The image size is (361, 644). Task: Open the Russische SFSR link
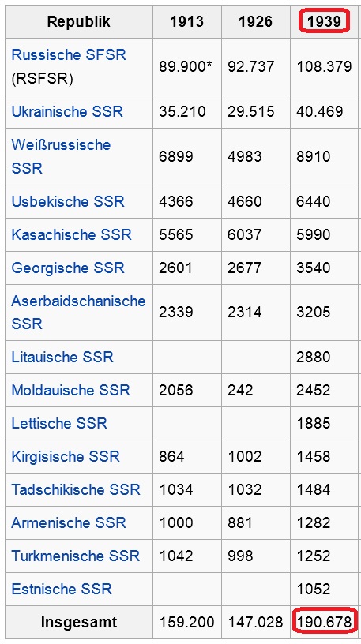(x=69, y=54)
